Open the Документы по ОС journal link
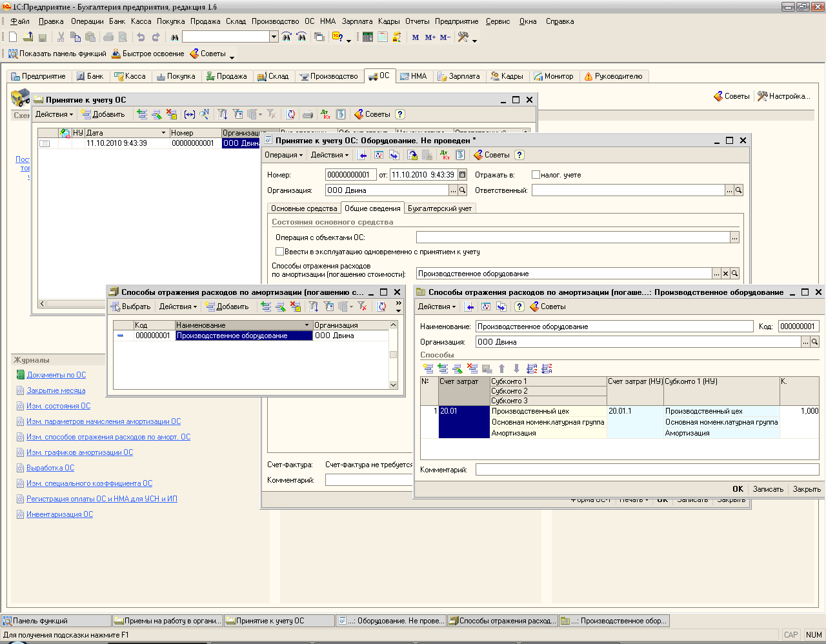Image resolution: width=826 pixels, height=644 pixels. [56, 375]
